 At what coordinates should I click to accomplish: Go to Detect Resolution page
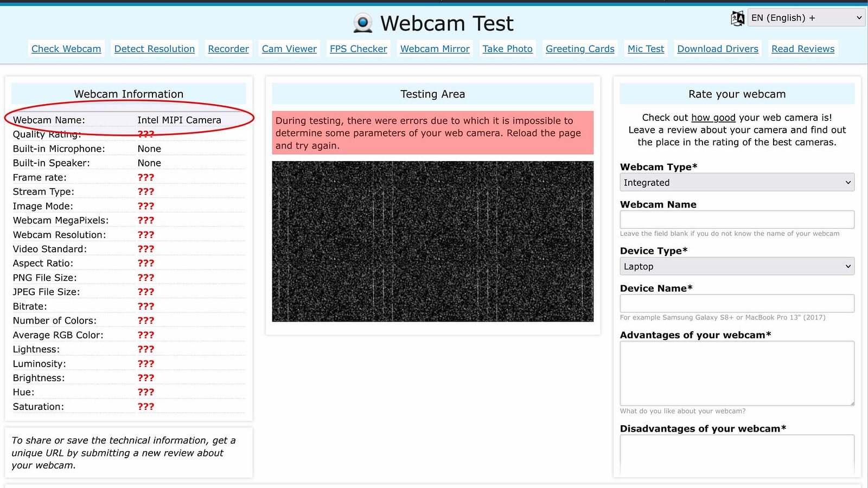[x=155, y=49]
